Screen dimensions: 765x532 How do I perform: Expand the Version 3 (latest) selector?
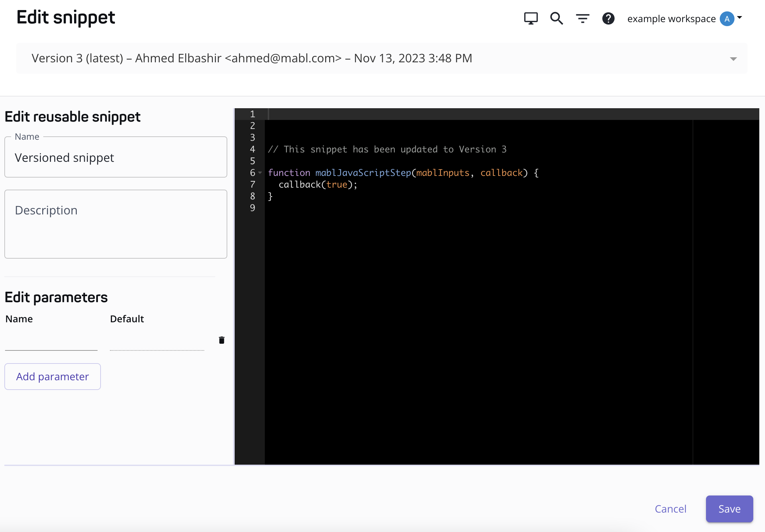(733, 59)
